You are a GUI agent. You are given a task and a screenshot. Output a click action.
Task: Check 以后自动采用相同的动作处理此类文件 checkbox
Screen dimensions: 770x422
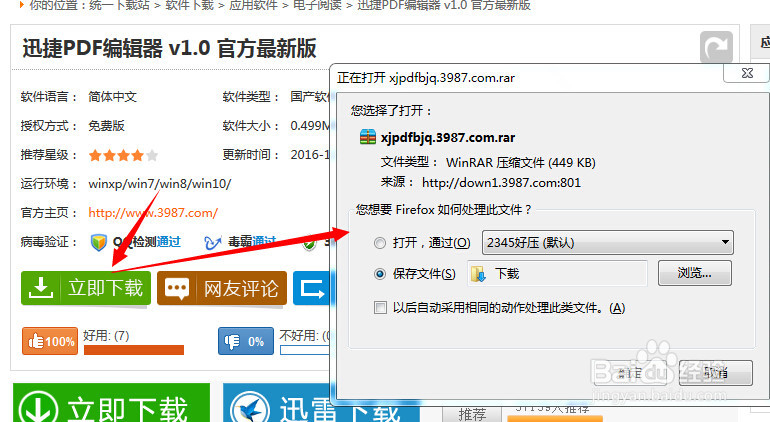click(380, 308)
